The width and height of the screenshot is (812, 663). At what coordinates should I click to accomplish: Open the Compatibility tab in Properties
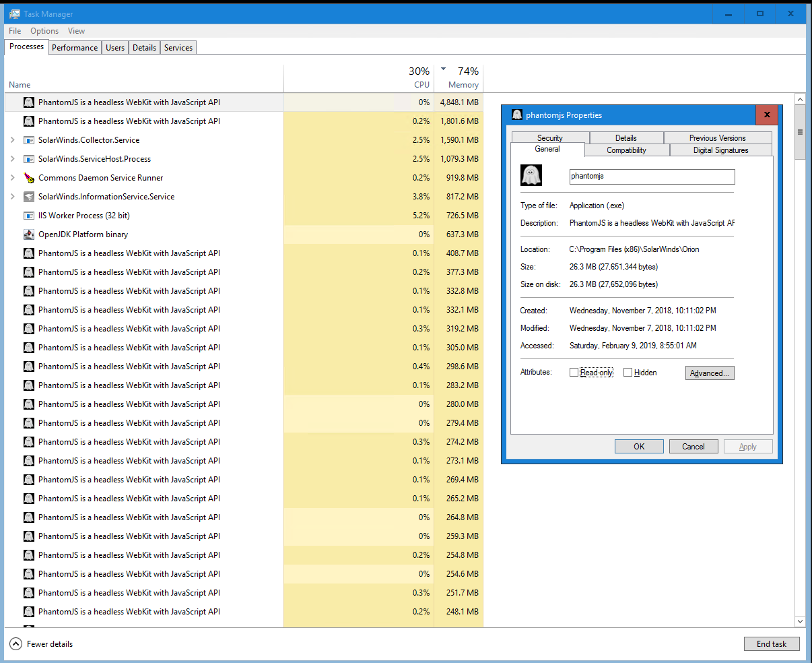(x=627, y=150)
